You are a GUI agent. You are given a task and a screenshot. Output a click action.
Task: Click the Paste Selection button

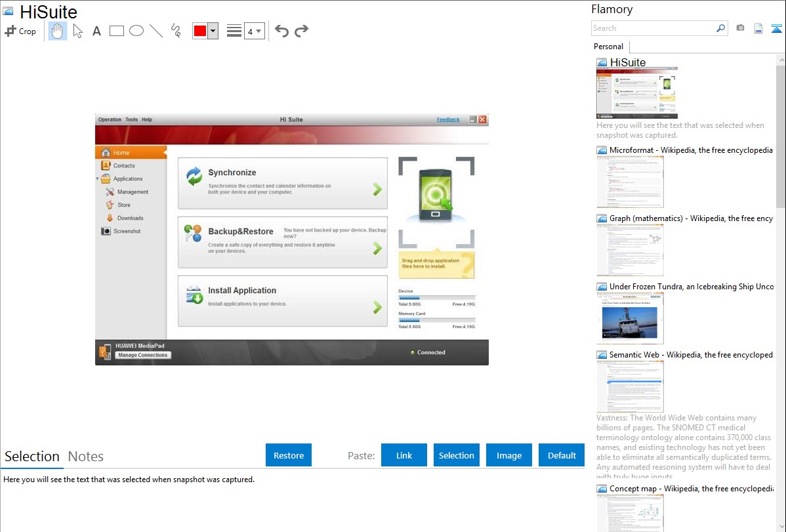pyautogui.click(x=456, y=455)
